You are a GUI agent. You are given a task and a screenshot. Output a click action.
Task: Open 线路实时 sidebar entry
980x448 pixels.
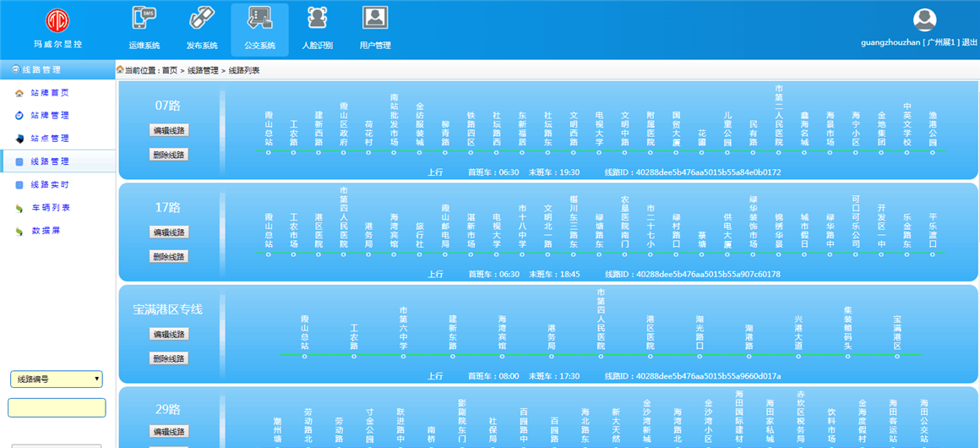(x=50, y=185)
